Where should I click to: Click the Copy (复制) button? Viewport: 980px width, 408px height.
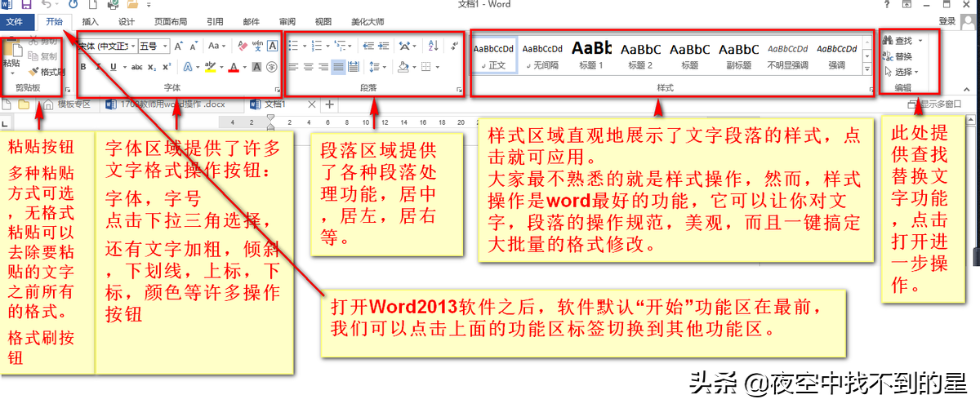(42, 57)
